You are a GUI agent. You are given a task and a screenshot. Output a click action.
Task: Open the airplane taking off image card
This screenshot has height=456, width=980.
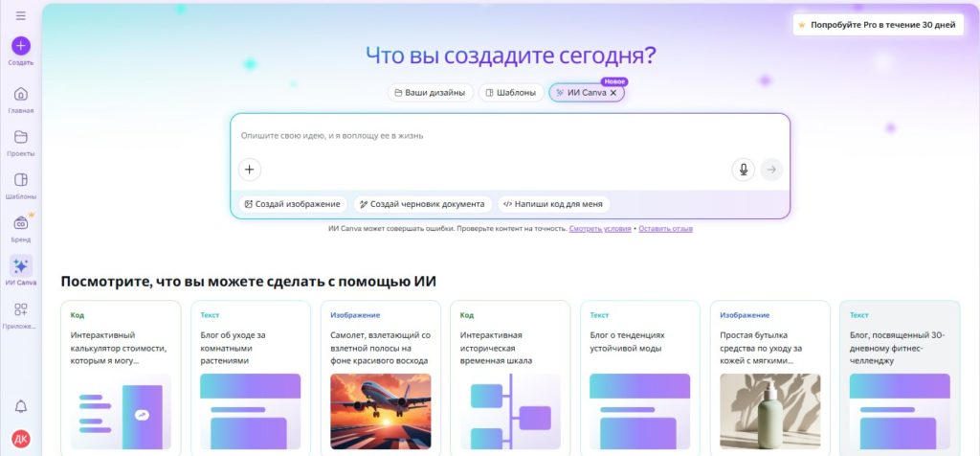coord(380,378)
